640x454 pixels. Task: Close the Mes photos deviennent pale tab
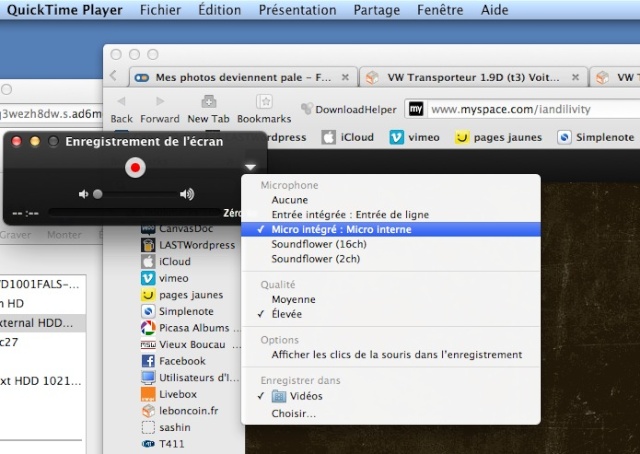(x=345, y=77)
